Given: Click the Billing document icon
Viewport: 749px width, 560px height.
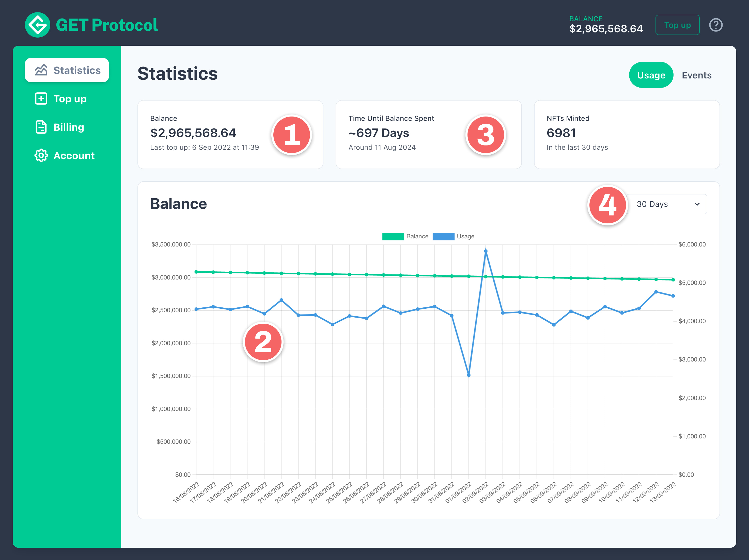Looking at the screenshot, I should [x=41, y=127].
